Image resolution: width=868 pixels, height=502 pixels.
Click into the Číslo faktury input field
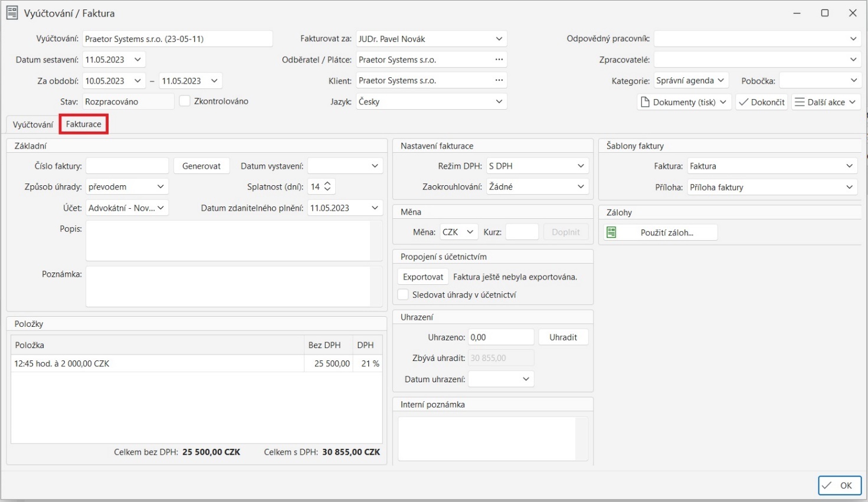(x=127, y=166)
